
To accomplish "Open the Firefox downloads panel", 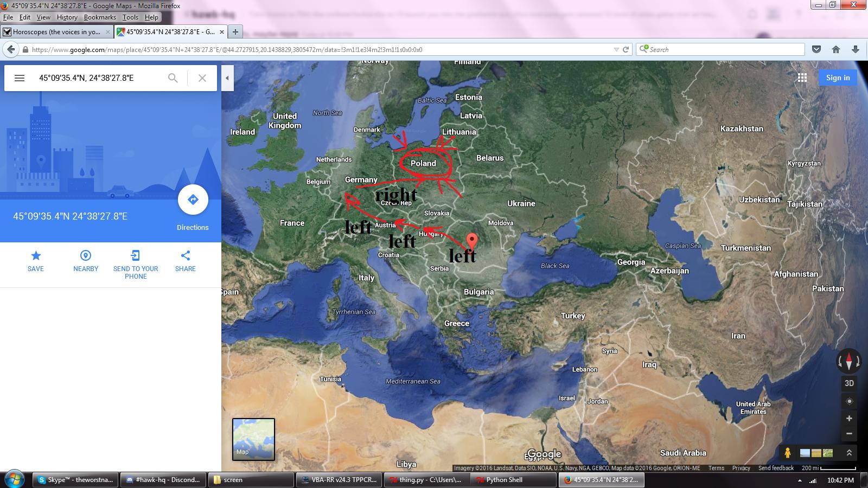I will point(856,49).
